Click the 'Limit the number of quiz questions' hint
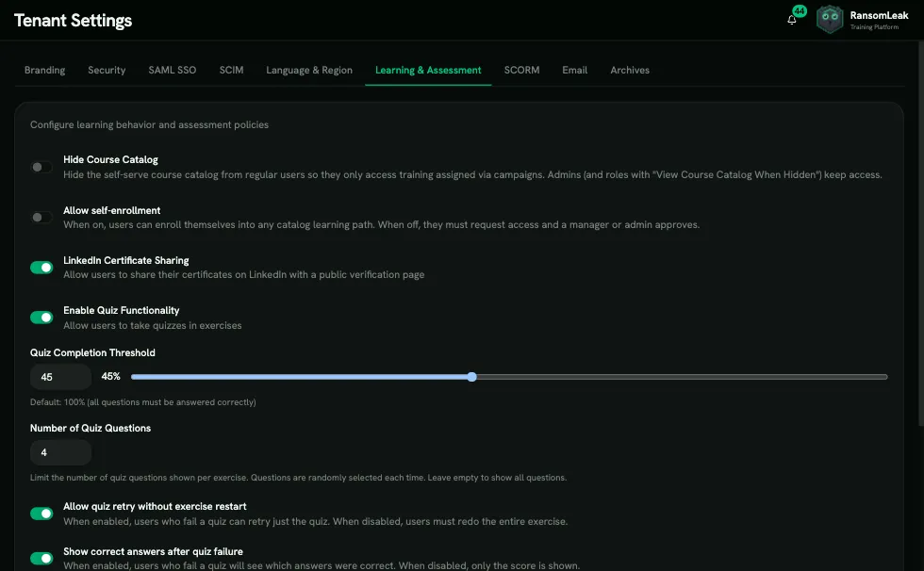Image resolution: width=924 pixels, height=571 pixels. tap(298, 478)
